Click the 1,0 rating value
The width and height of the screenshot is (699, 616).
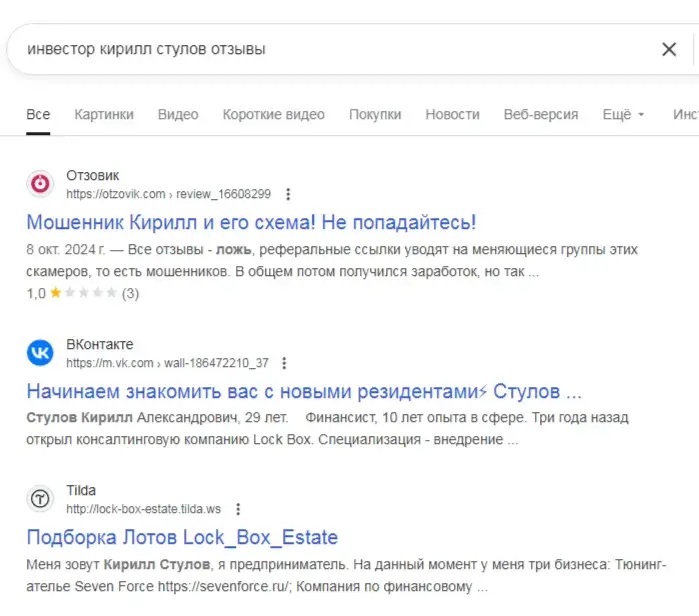(36, 293)
